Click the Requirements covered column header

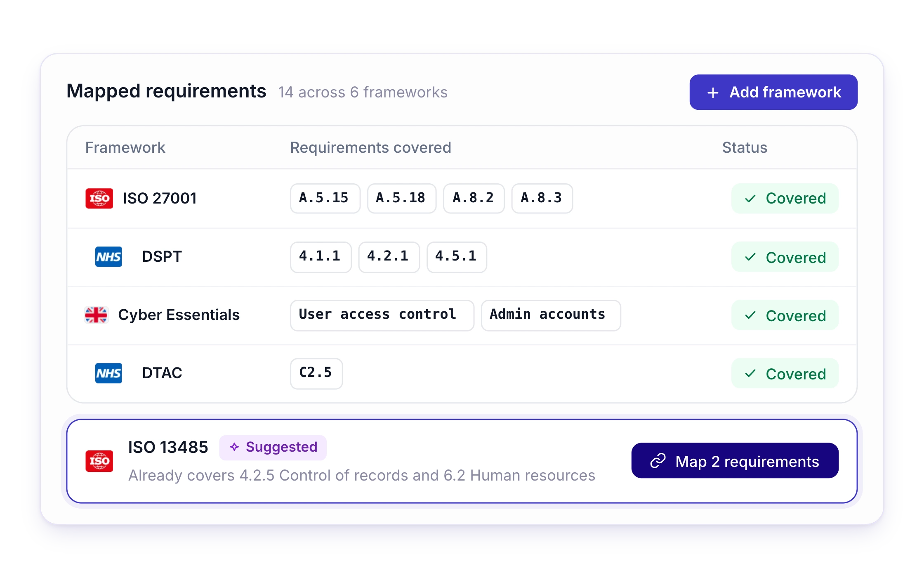pos(370,148)
